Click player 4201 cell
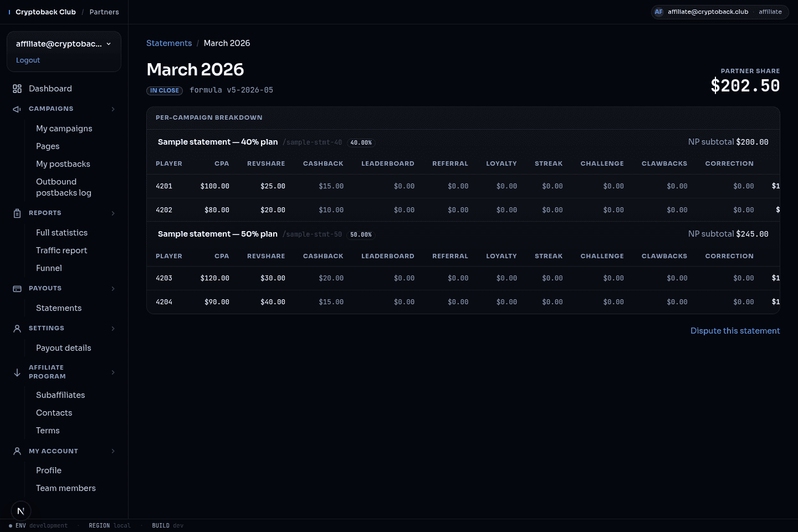 tap(164, 186)
